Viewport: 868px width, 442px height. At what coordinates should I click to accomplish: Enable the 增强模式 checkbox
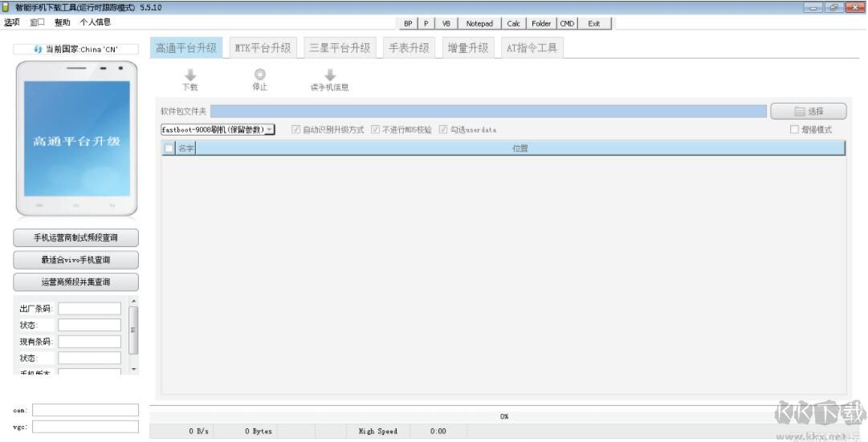click(794, 129)
